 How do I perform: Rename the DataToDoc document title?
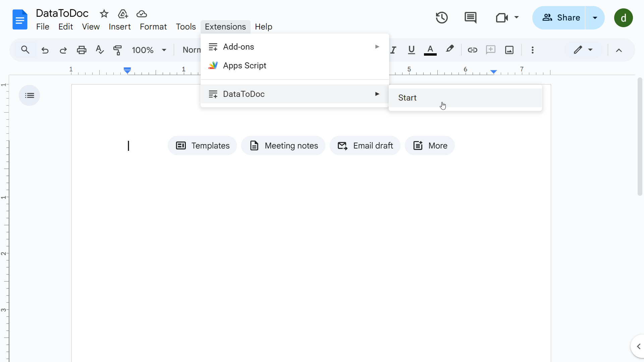click(62, 13)
